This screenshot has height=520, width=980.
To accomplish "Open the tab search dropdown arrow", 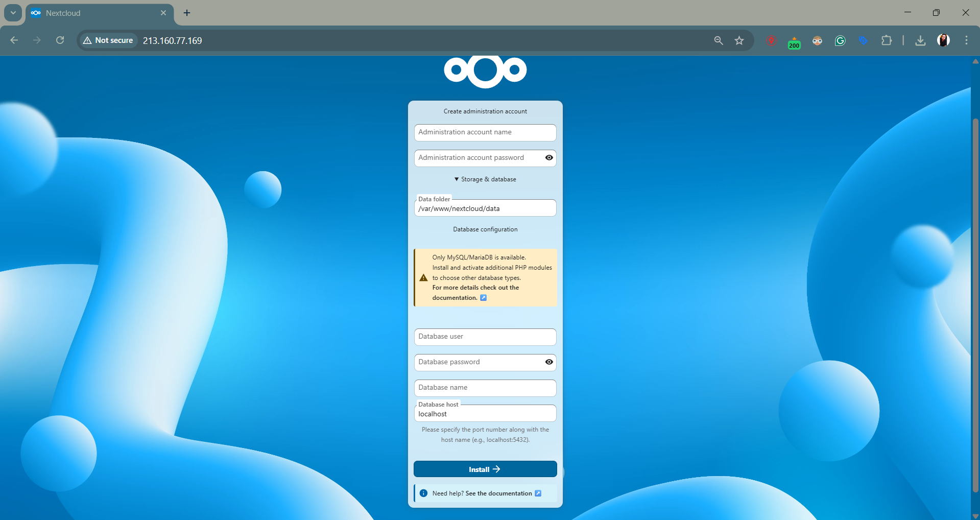I will (13, 13).
